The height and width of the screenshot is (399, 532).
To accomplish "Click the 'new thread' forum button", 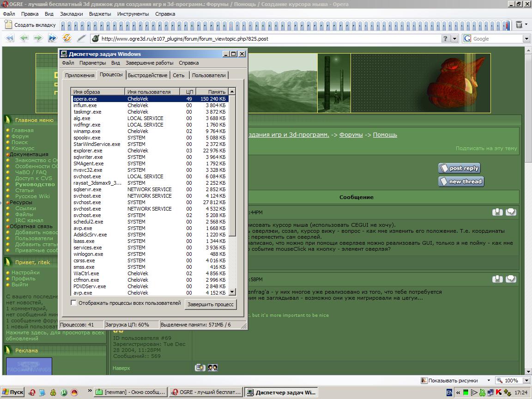I will click(x=461, y=181).
